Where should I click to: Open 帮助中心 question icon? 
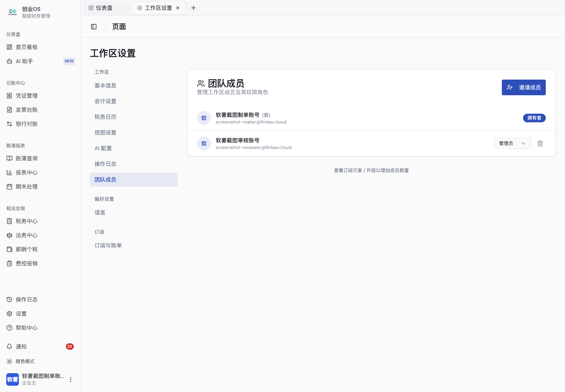(x=9, y=328)
